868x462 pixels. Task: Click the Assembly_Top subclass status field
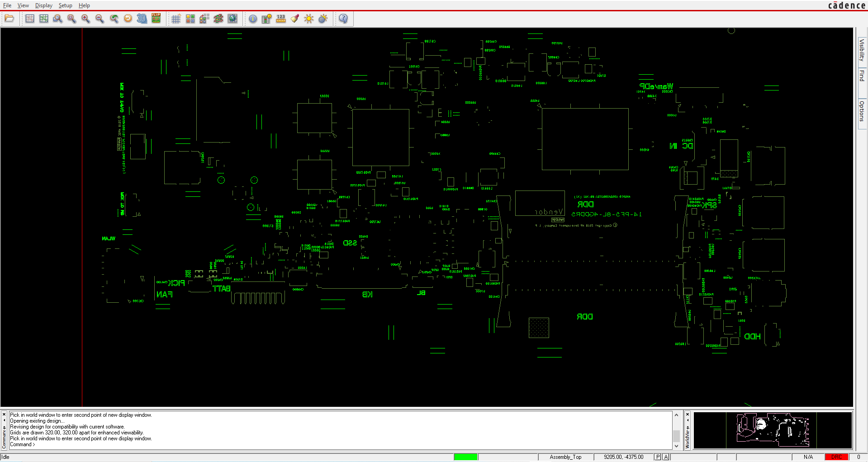pos(565,457)
